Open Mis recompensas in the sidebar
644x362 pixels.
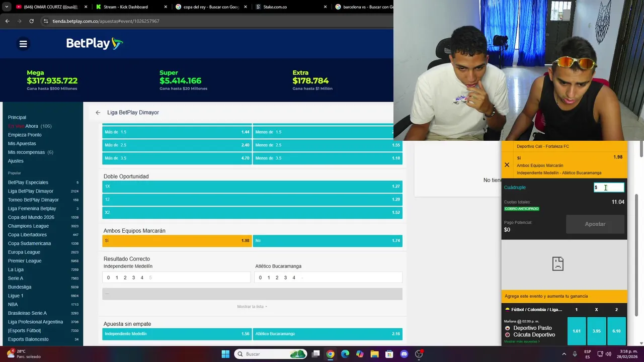(31, 152)
